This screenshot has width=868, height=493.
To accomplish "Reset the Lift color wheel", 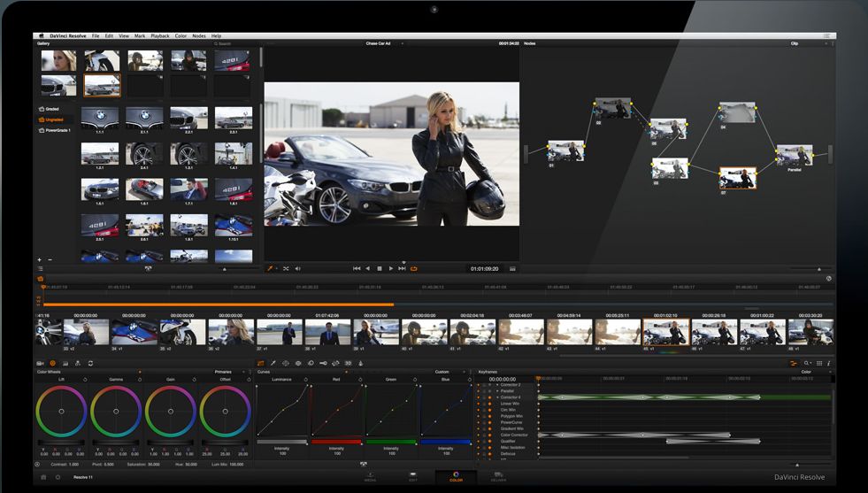I will [84, 379].
